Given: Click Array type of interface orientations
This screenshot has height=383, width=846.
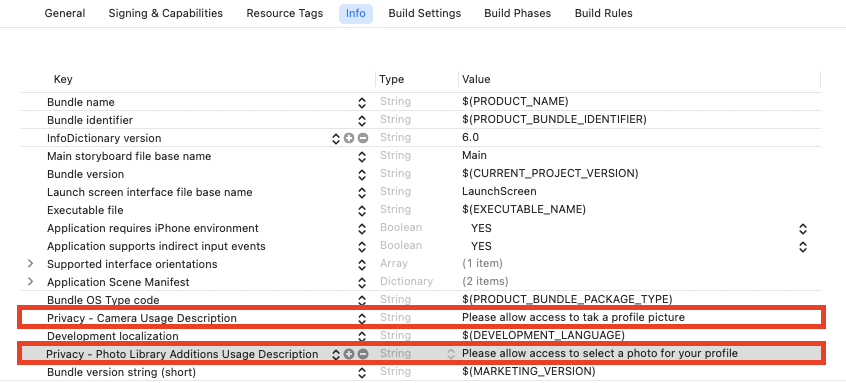Looking at the screenshot, I should click(394, 264).
